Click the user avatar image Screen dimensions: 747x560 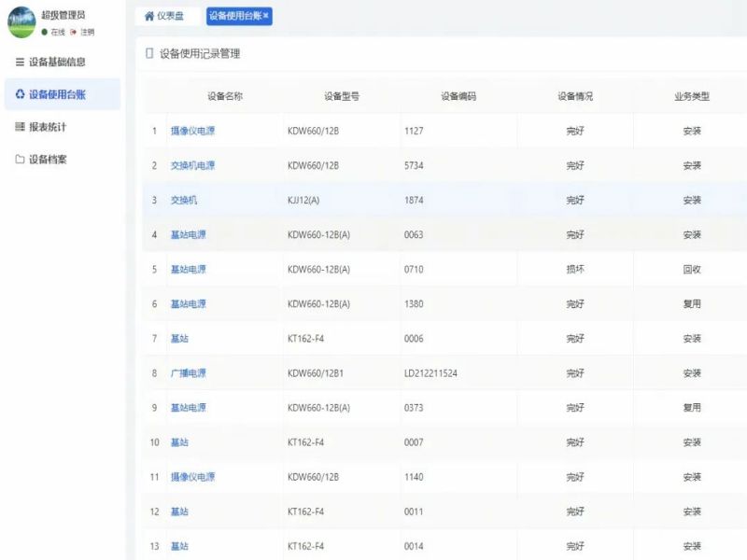point(21,22)
